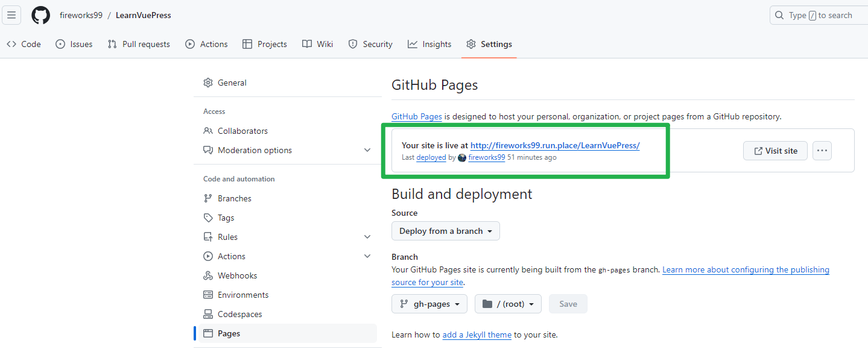868x352 pixels.
Task: Open Branches settings in sidebar
Action: (x=234, y=198)
